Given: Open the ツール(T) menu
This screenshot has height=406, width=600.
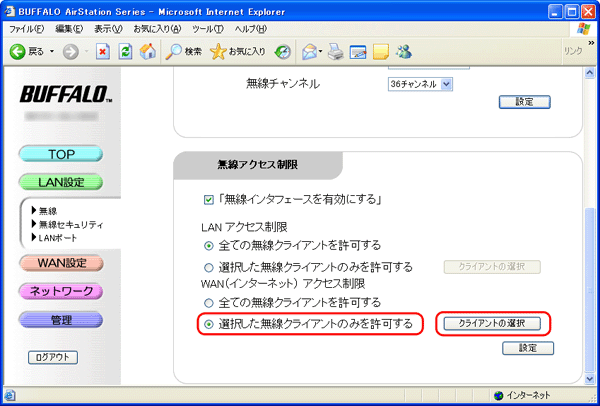Looking at the screenshot, I should 207,29.
